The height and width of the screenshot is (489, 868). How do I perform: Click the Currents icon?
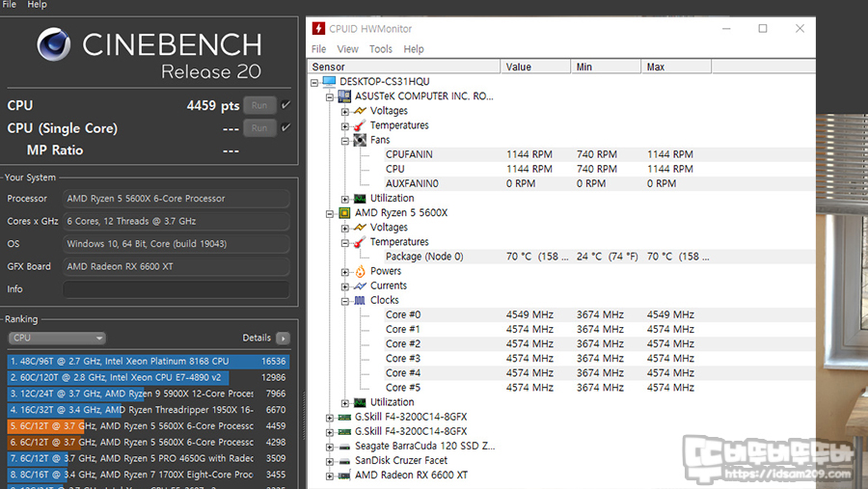point(360,285)
